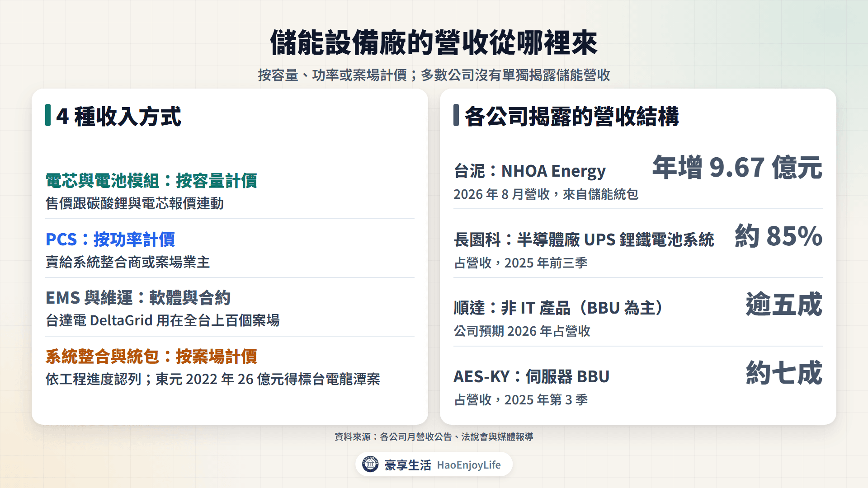Click the value 年增 9.67 億元

[x=737, y=167]
